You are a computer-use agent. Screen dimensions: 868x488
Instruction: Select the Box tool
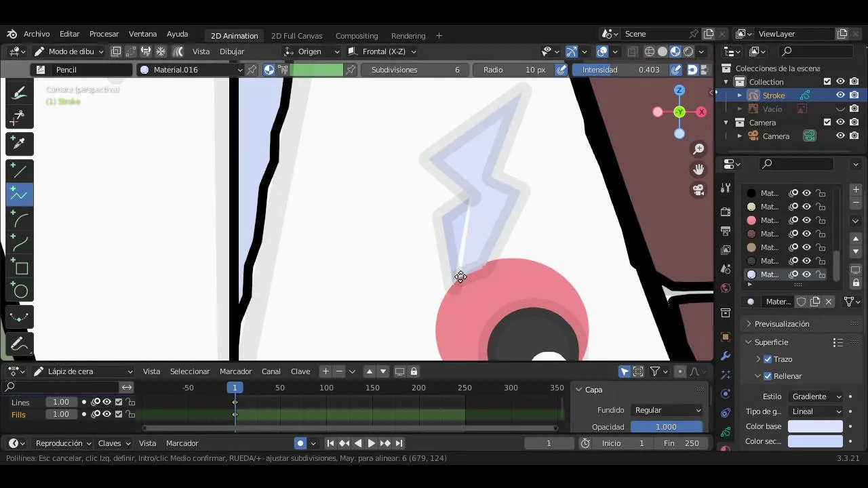pos(20,268)
